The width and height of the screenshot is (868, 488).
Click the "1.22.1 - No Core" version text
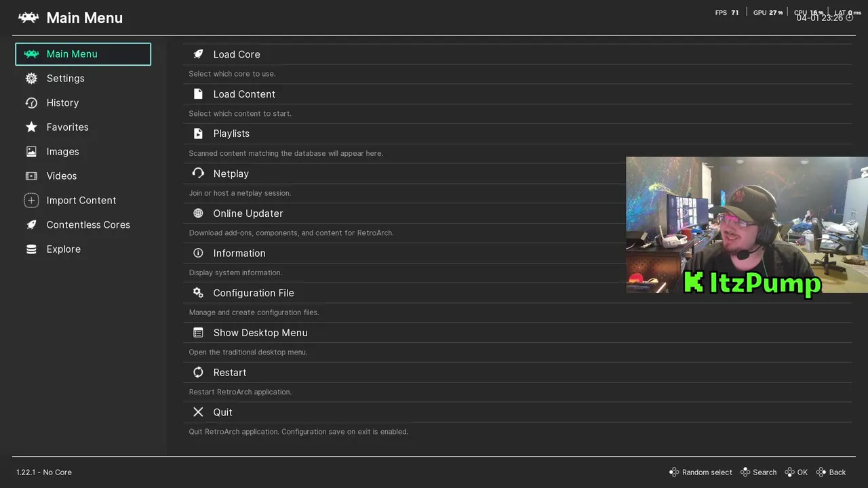tap(44, 472)
